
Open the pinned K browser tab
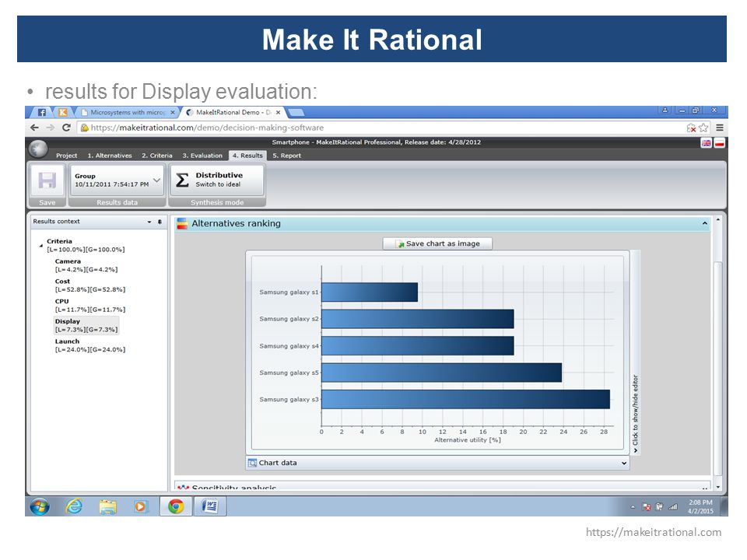(62, 112)
